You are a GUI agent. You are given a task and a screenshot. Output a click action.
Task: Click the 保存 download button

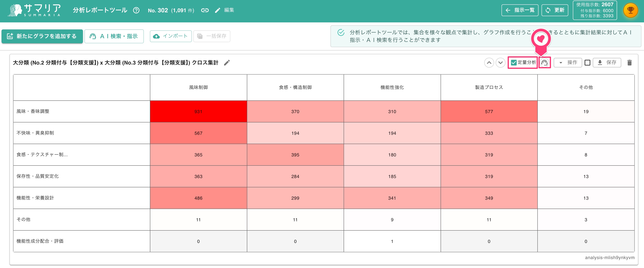pos(607,62)
